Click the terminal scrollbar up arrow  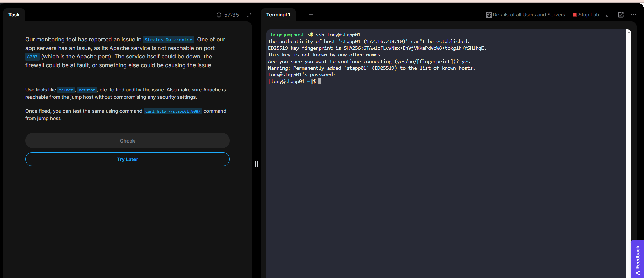pyautogui.click(x=629, y=32)
